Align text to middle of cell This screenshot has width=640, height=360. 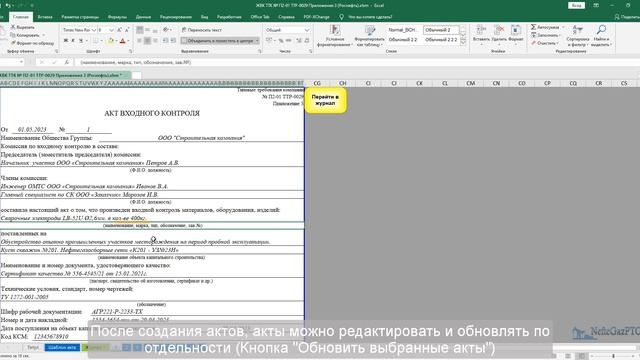pos(147,30)
